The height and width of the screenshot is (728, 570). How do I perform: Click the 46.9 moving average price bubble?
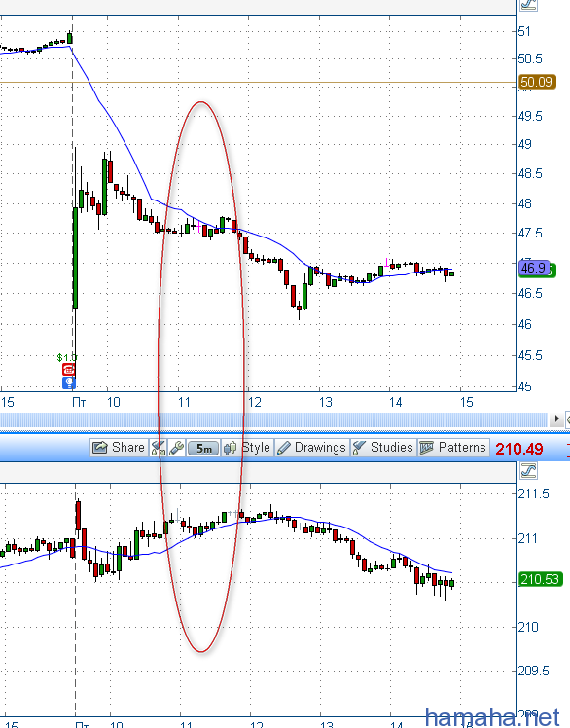[533, 268]
